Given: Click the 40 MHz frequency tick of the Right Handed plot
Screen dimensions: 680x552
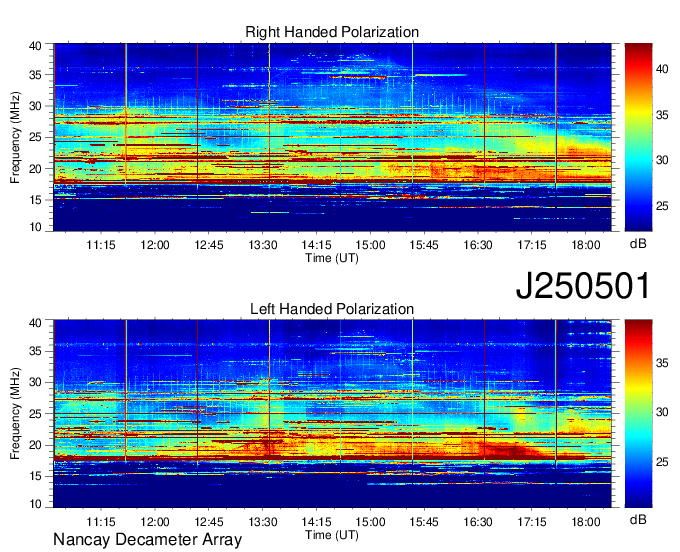Looking at the screenshot, I should click(x=35, y=46).
